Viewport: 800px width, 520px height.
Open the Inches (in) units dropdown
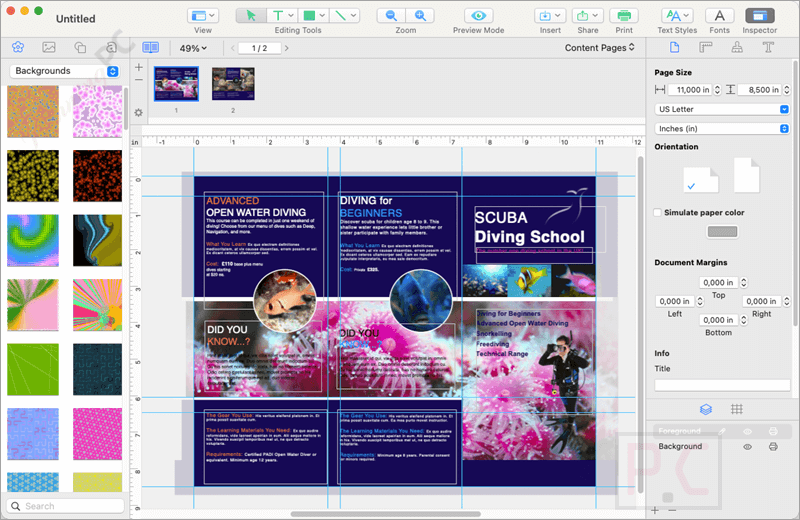[x=721, y=129]
